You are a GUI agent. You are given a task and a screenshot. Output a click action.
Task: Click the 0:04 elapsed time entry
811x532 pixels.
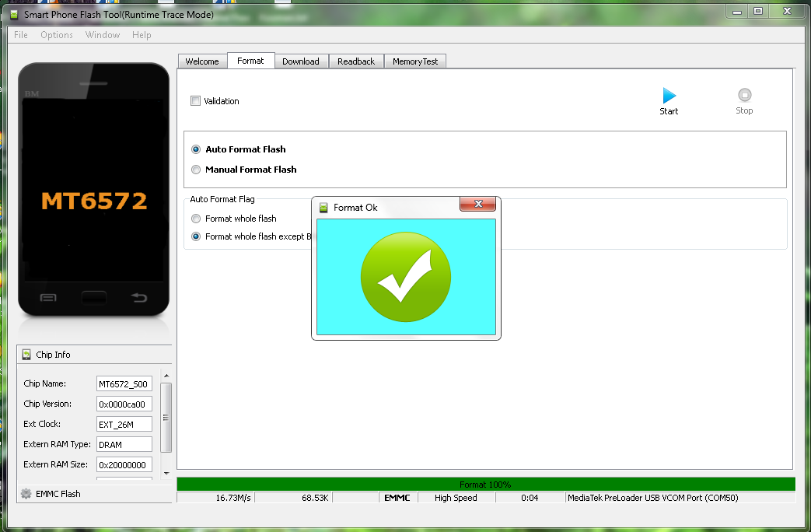(530, 498)
